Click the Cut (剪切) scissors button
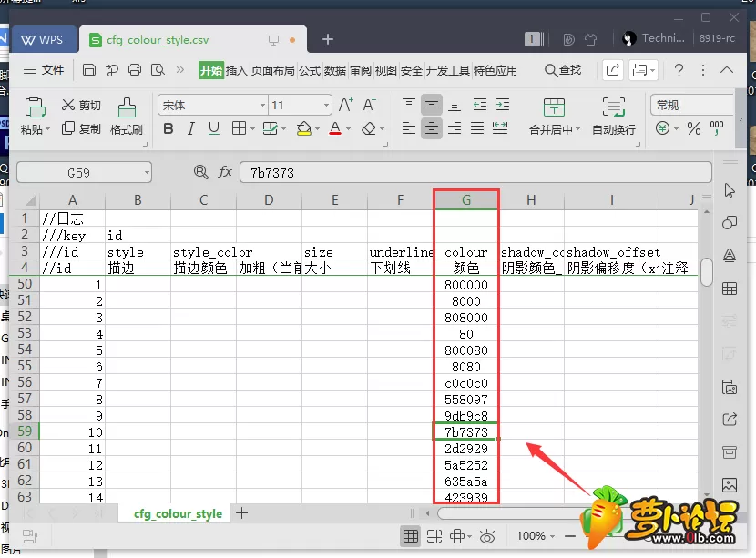The image size is (756, 558). 81,105
